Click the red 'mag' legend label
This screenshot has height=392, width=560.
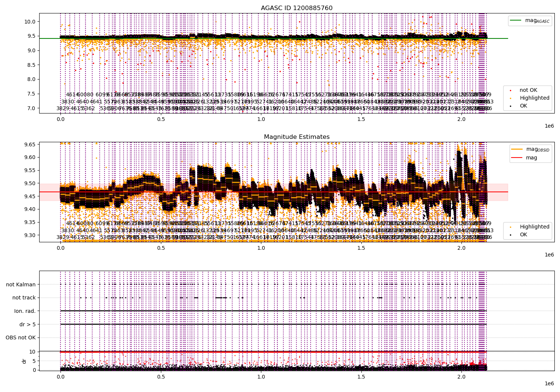[x=532, y=158]
